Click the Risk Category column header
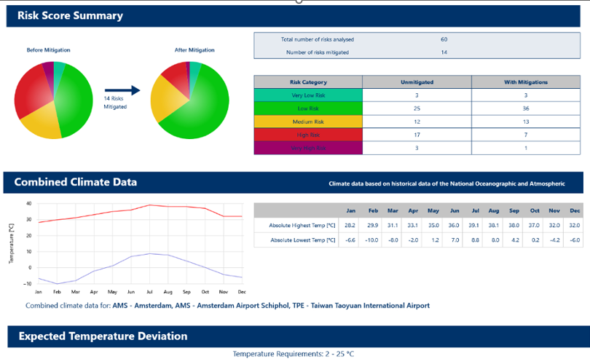Image resolution: width=590 pixels, height=364 pixels. tap(308, 82)
